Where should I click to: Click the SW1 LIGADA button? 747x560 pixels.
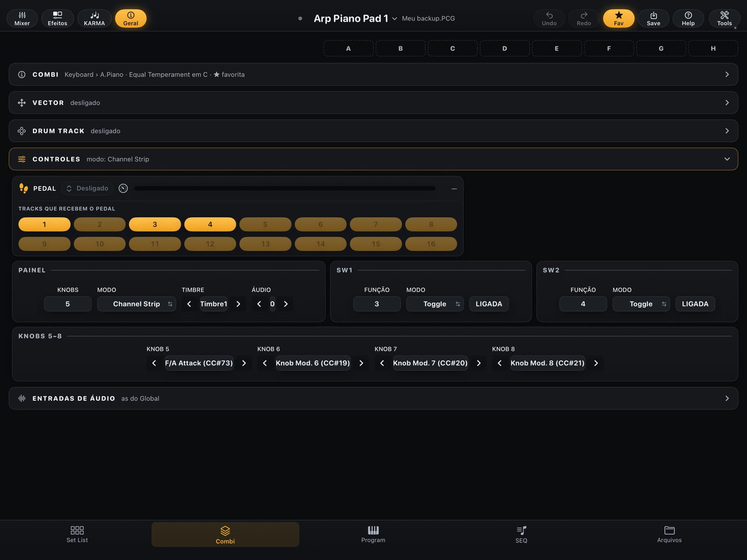coord(489,304)
